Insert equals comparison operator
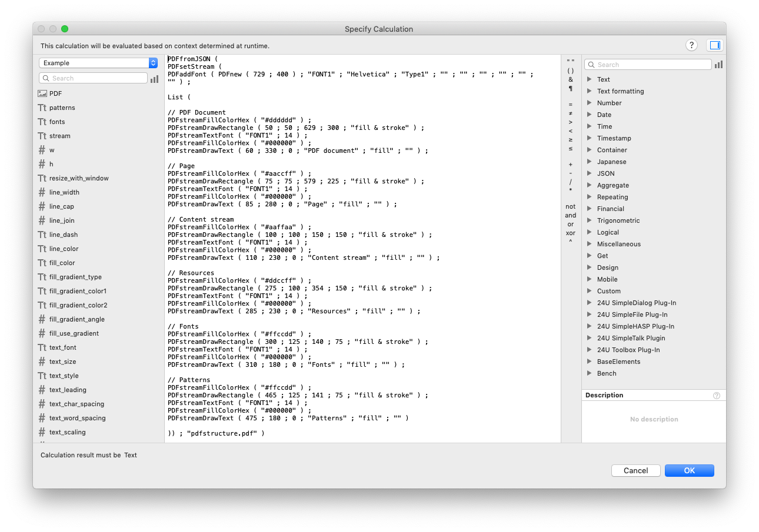759x532 pixels. click(571, 105)
